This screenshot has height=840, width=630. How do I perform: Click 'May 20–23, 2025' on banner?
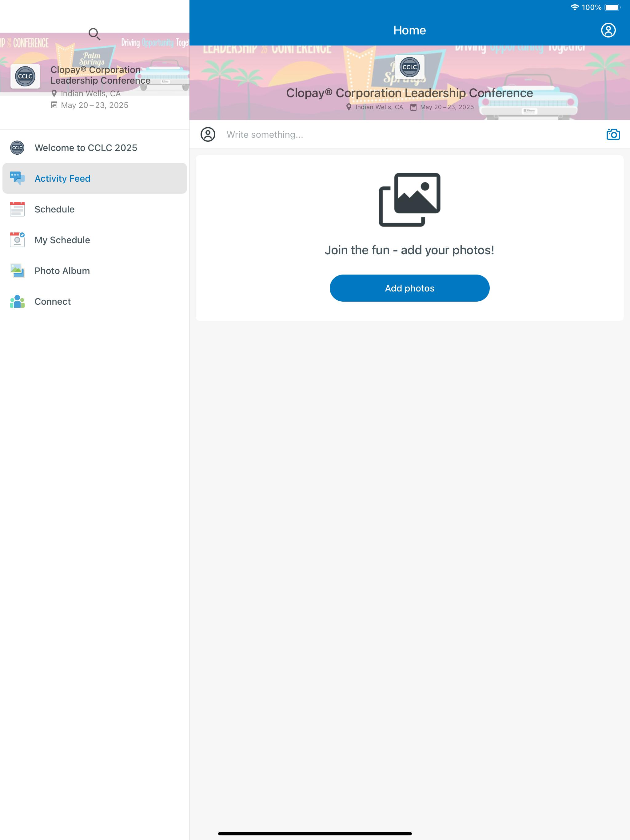(x=447, y=107)
